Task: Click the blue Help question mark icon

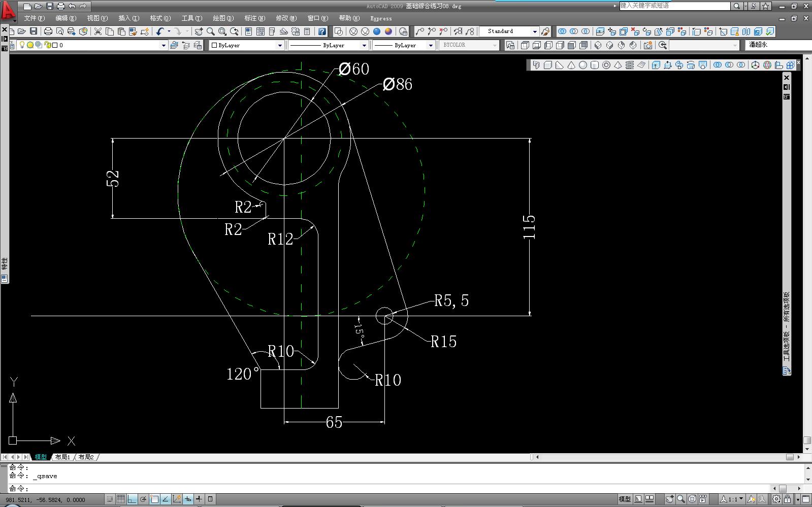Action: pos(322,31)
